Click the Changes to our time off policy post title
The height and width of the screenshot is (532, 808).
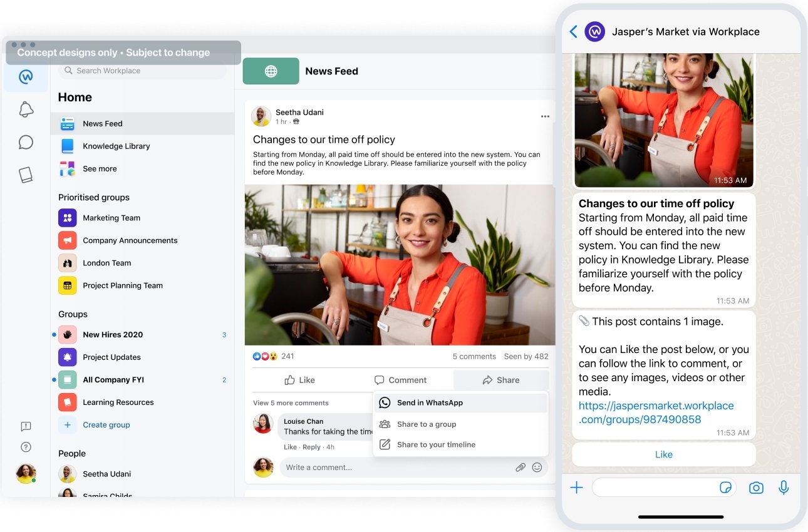pyautogui.click(x=324, y=140)
